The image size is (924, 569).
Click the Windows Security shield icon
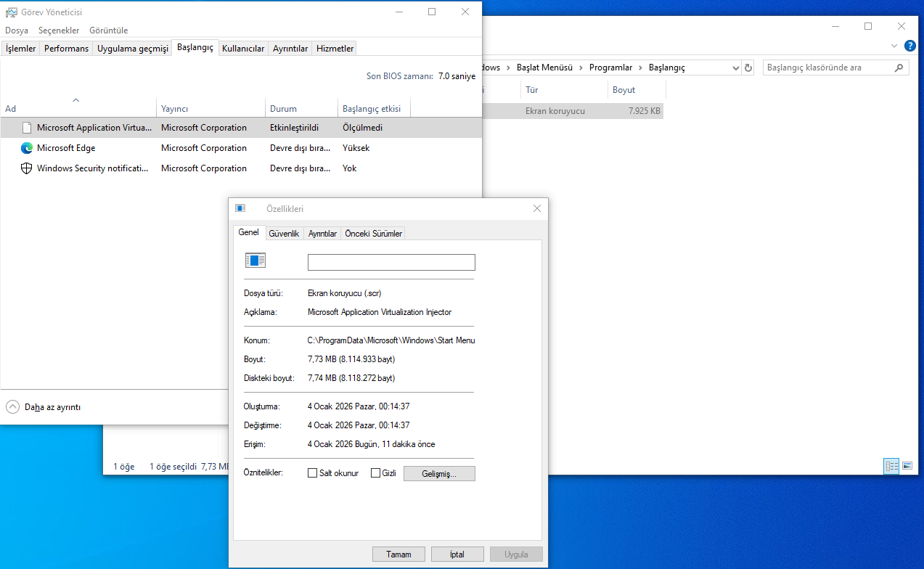pyautogui.click(x=27, y=168)
